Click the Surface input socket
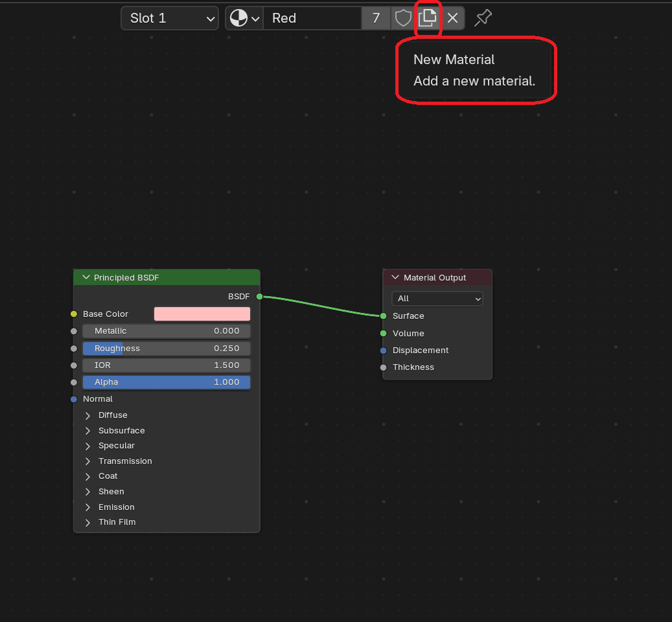The width and height of the screenshot is (672, 622). coord(383,316)
